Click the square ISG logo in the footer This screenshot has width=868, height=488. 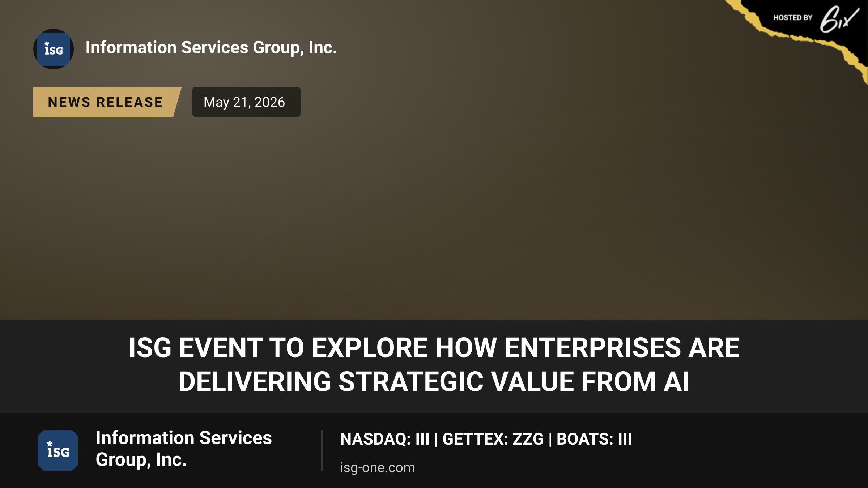point(58,450)
